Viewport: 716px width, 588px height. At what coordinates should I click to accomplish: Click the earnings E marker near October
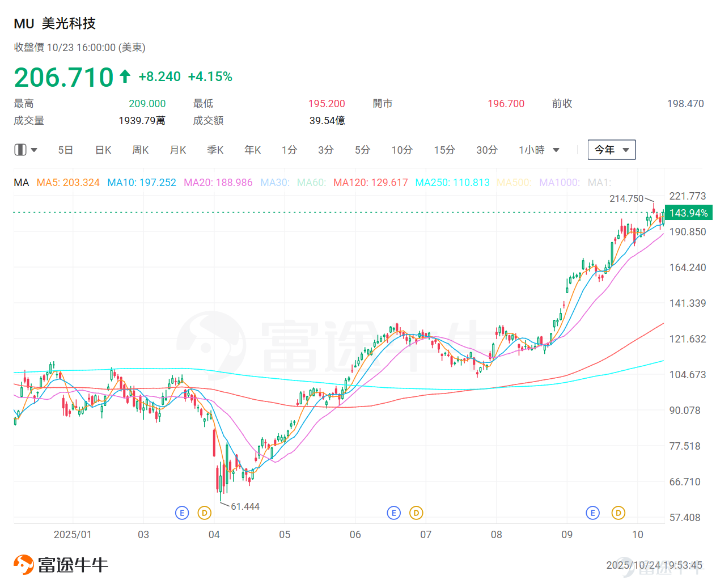pyautogui.click(x=592, y=513)
